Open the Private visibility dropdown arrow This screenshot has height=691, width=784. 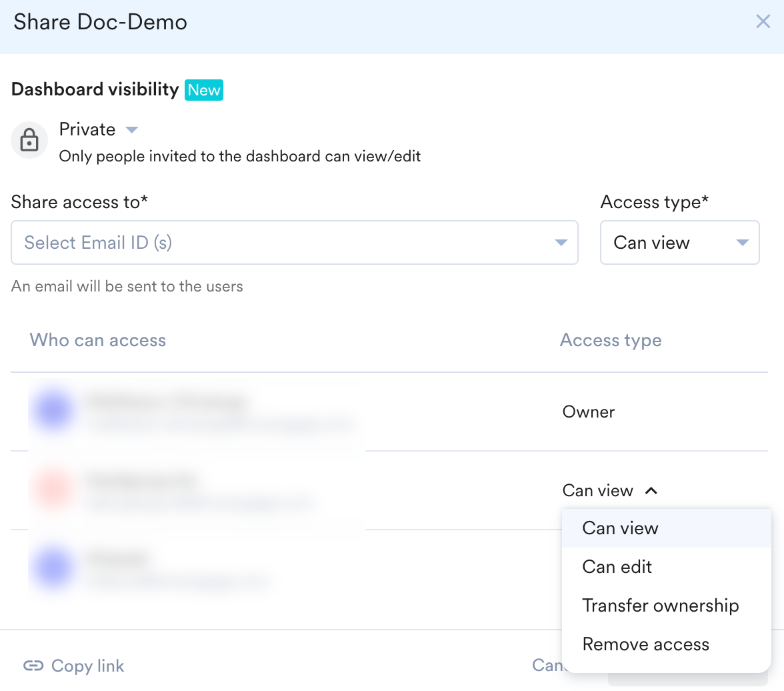coord(132,129)
